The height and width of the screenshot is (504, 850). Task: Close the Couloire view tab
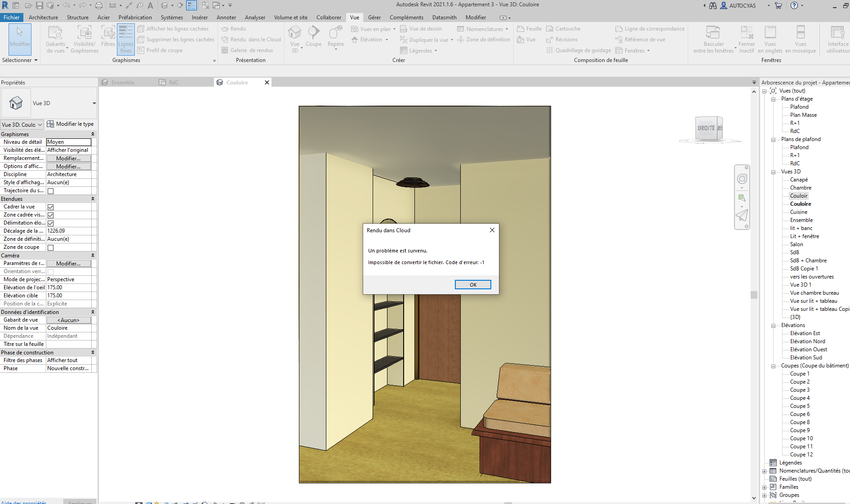point(267,83)
